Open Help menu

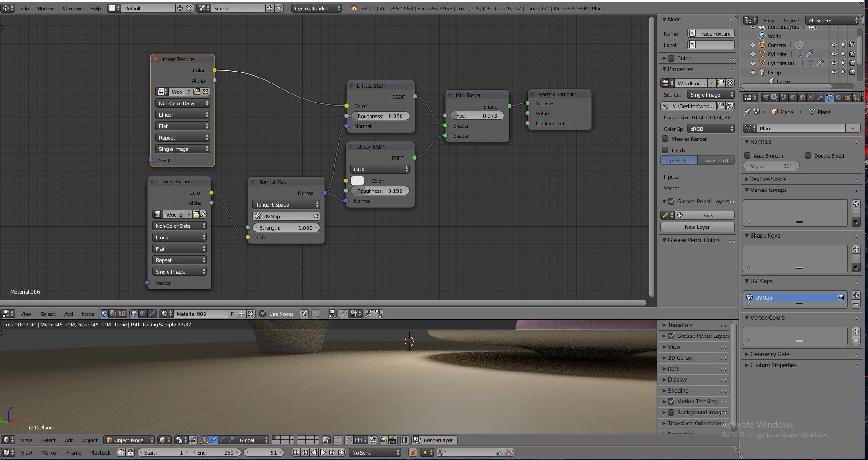point(95,8)
